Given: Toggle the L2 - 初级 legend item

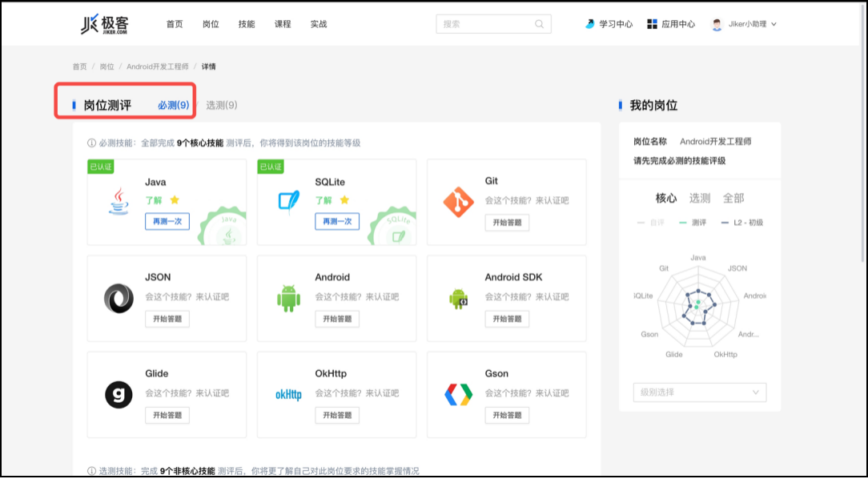Looking at the screenshot, I should point(741,223).
